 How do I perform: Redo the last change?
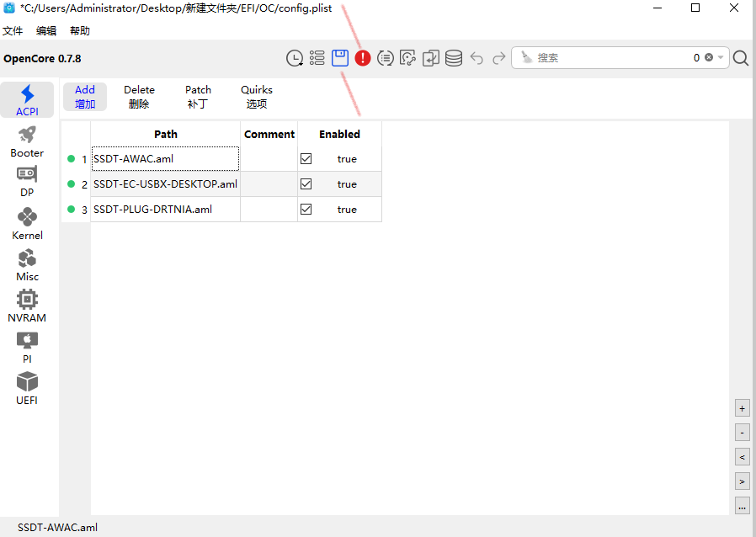pyautogui.click(x=499, y=58)
